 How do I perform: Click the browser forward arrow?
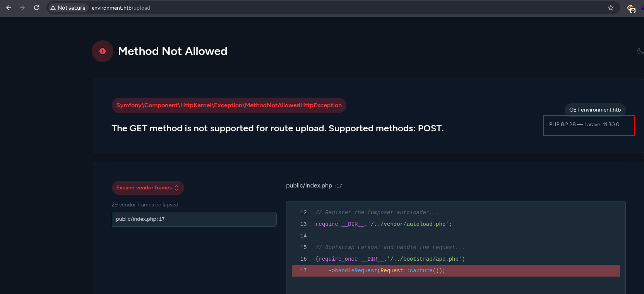22,8
